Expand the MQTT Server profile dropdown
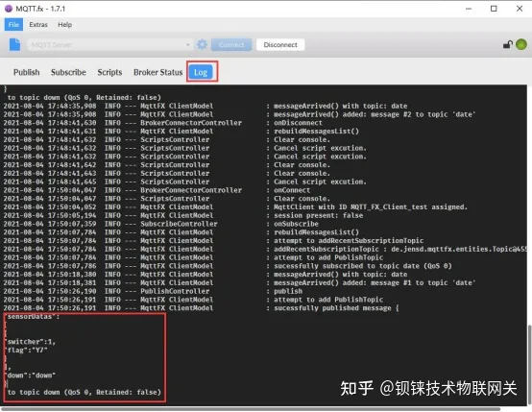 tap(188, 45)
